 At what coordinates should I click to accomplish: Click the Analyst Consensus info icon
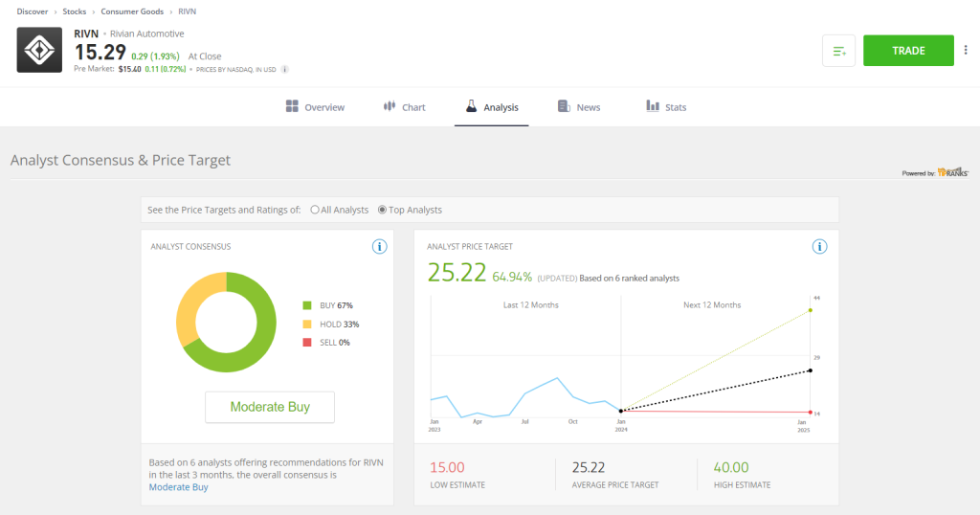click(x=379, y=247)
